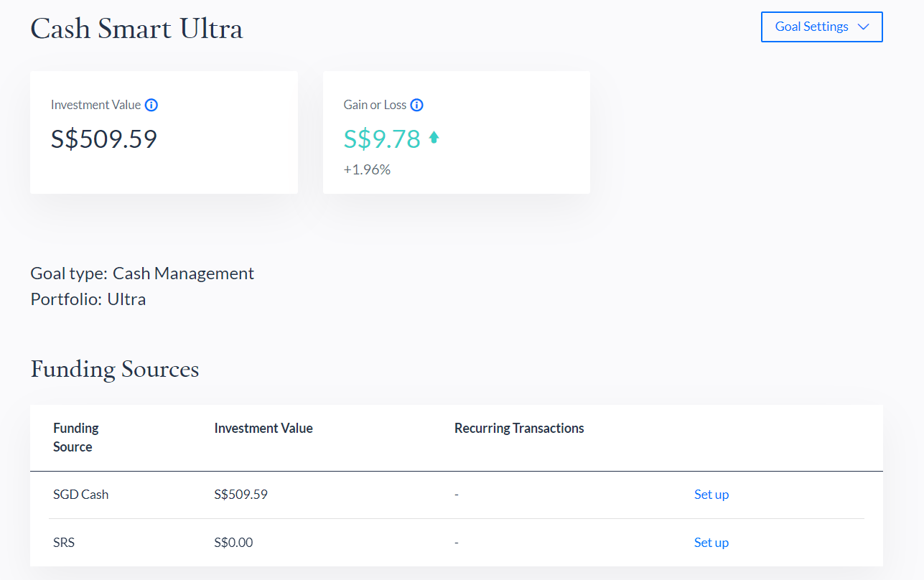Click the info icon beside Gain or Loss
Screen dimensions: 924x580
pos(416,105)
